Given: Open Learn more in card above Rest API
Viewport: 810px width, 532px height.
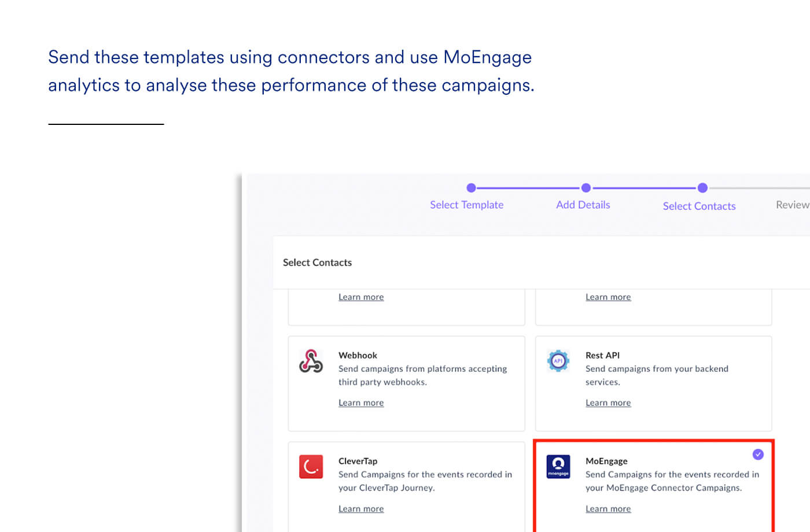Looking at the screenshot, I should (x=608, y=297).
